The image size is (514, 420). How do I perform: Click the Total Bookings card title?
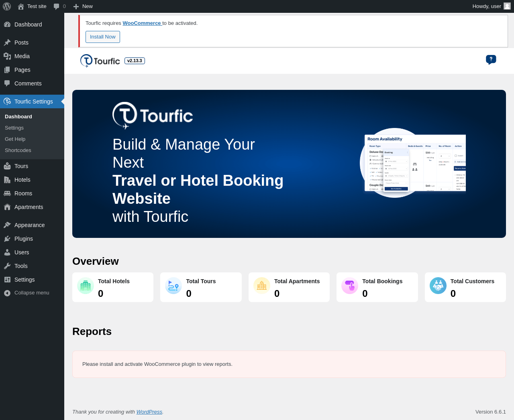[x=382, y=281]
